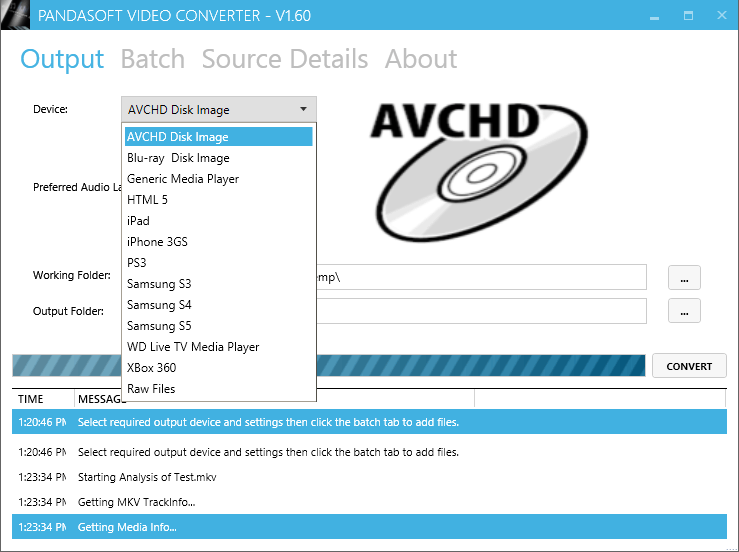Open the Batch tab

click(153, 59)
